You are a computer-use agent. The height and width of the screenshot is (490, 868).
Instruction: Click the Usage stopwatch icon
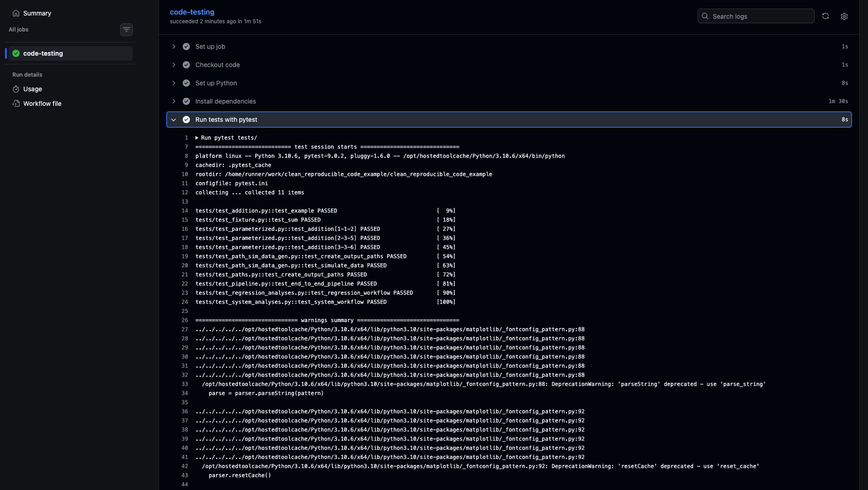(x=16, y=89)
